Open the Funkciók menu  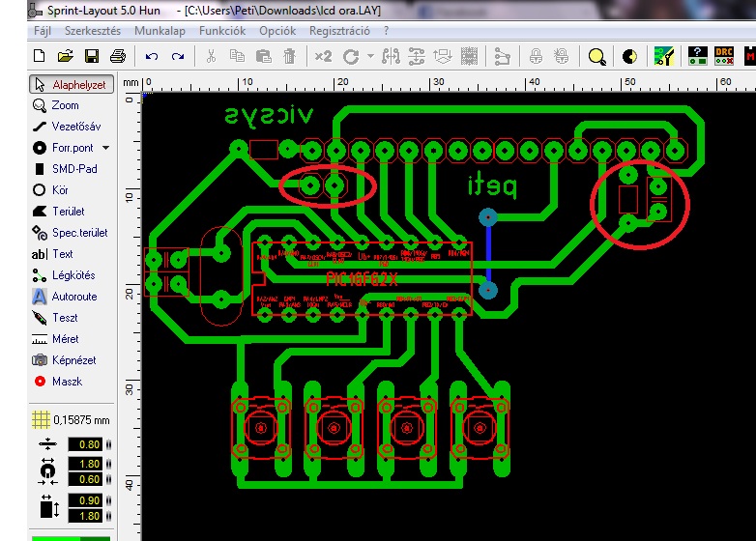pyautogui.click(x=222, y=31)
